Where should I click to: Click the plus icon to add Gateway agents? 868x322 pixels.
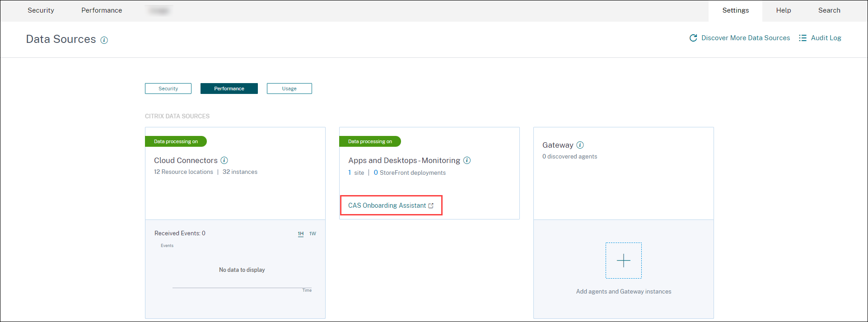click(623, 261)
